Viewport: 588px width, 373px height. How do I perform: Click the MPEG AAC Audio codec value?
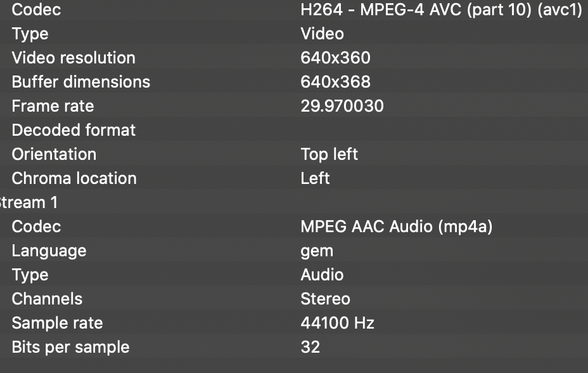click(x=397, y=226)
